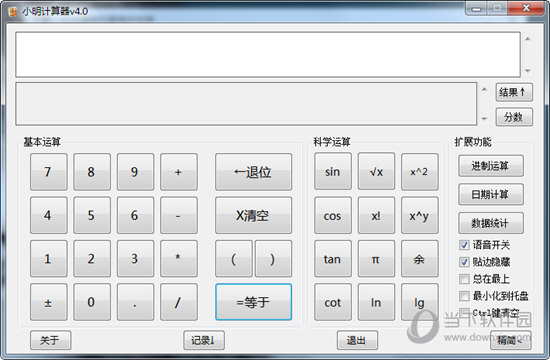Click the digit 2 key
Viewport: 550px width, 360px height.
click(92, 259)
